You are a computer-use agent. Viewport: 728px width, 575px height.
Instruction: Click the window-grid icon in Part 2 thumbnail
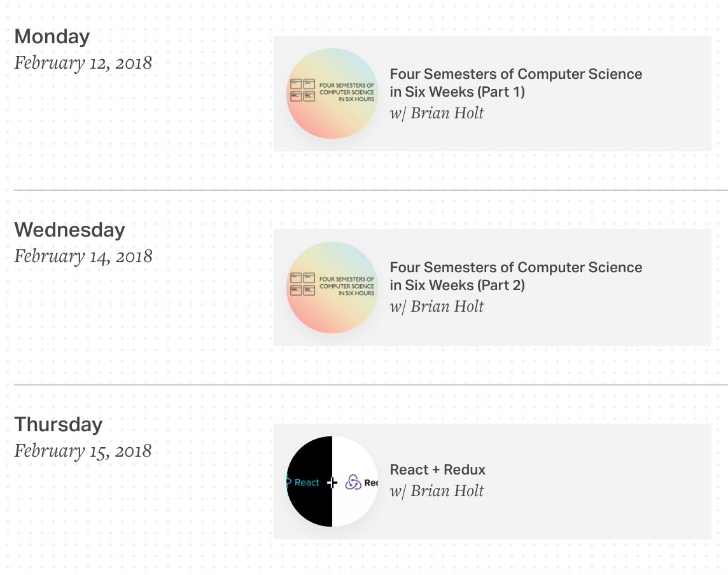(x=303, y=284)
